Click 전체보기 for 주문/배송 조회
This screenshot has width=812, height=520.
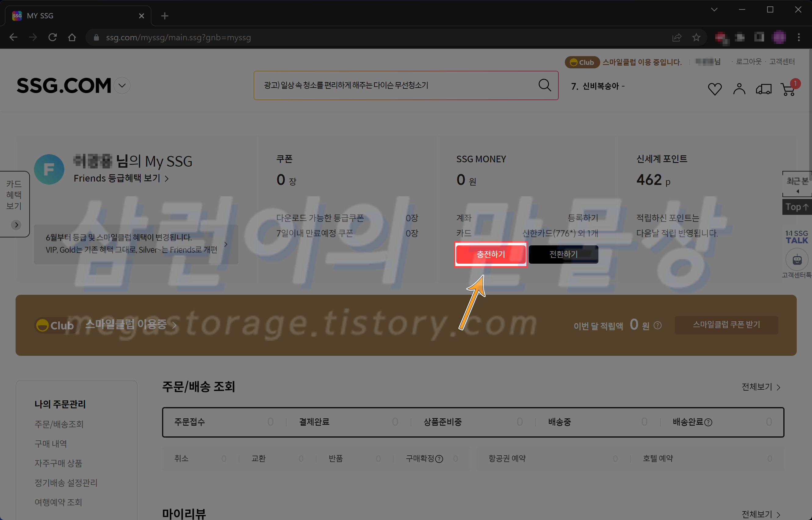pyautogui.click(x=761, y=387)
